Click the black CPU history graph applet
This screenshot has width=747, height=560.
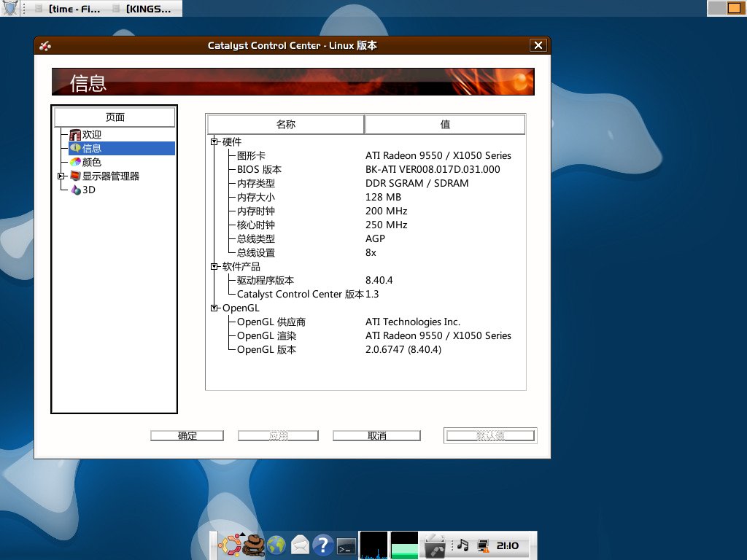pyautogui.click(x=373, y=545)
